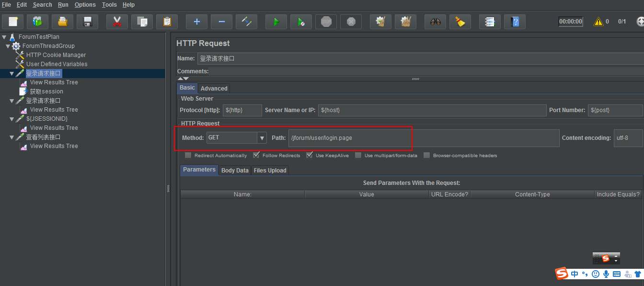Collapse the ForumThreadGroup tree node
This screenshot has width=644, height=286.
(x=8, y=46)
